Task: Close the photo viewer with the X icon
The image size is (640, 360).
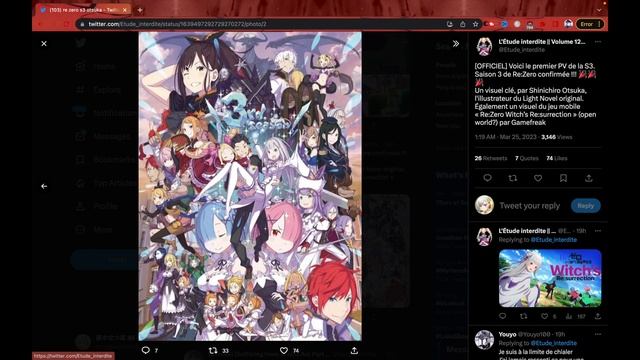Action: (44, 44)
